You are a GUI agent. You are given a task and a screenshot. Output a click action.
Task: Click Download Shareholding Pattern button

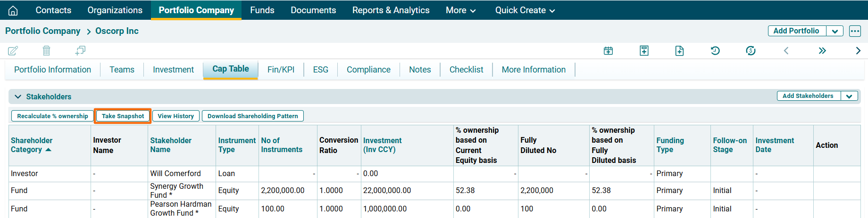coord(252,116)
